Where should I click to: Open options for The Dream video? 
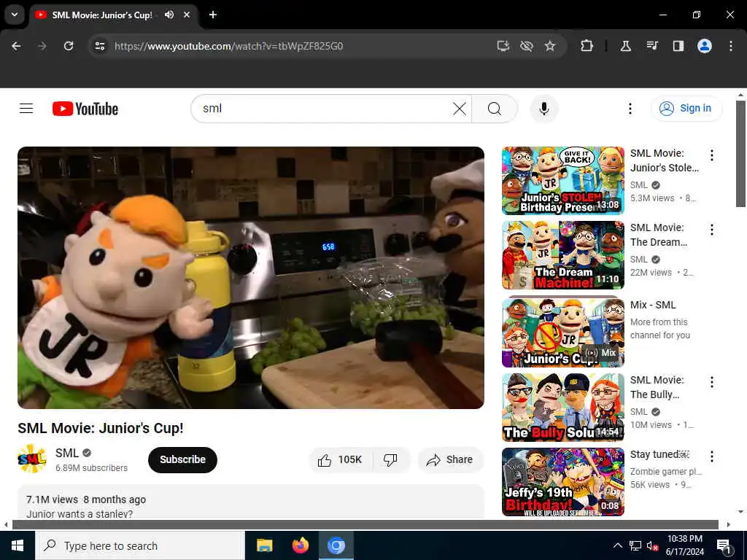(x=712, y=230)
